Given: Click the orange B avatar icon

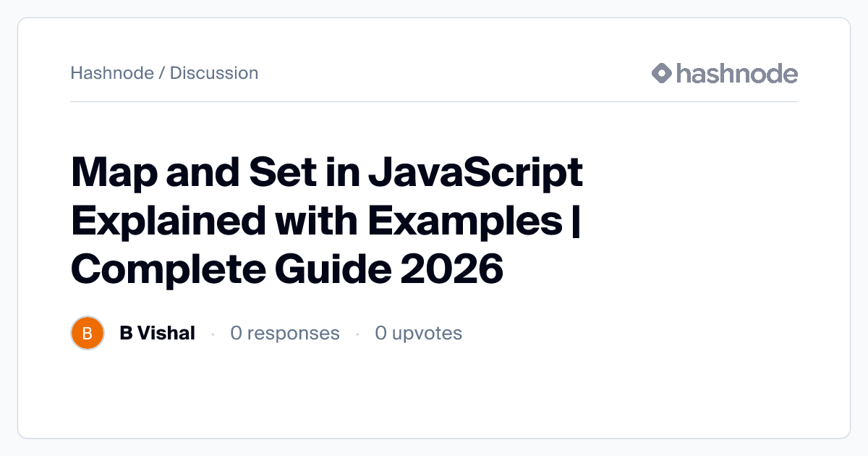Looking at the screenshot, I should click(x=88, y=333).
